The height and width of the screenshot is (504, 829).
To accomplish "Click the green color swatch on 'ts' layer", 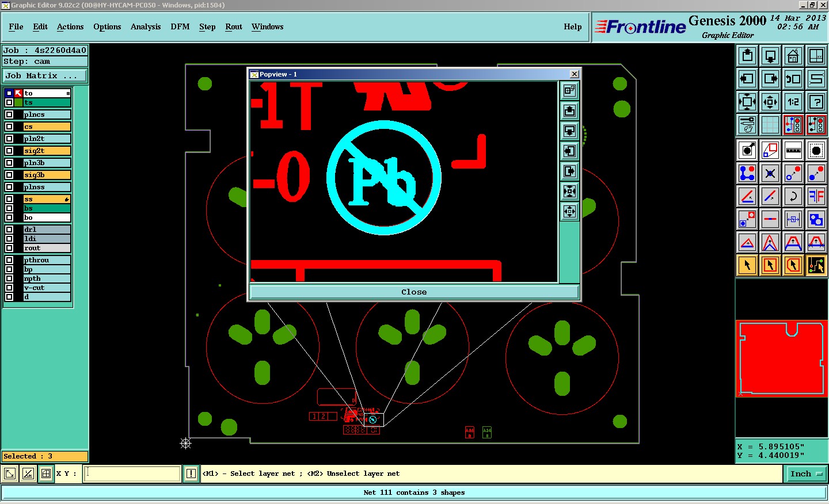I will click(18, 102).
